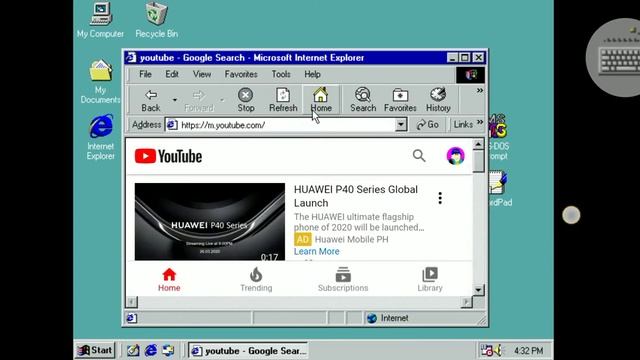
Task: Open the Start menu
Action: 96,350
